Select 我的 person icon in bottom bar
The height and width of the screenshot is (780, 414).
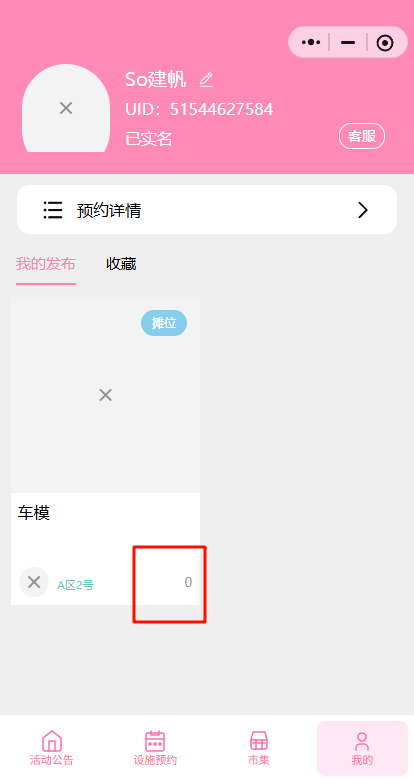362,741
